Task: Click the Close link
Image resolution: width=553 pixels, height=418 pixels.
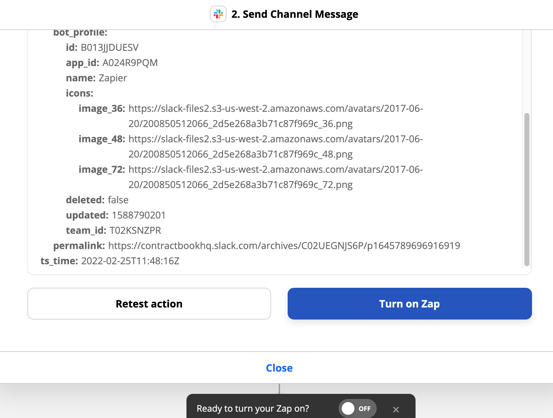Action: coord(279,368)
